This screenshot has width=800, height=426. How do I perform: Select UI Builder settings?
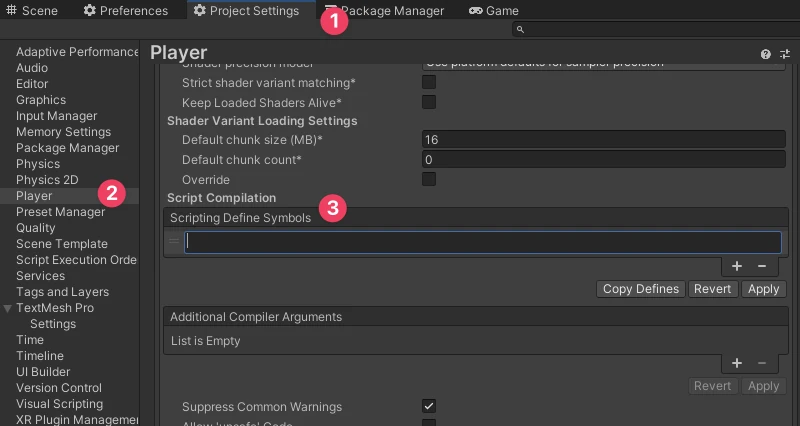tap(43, 371)
